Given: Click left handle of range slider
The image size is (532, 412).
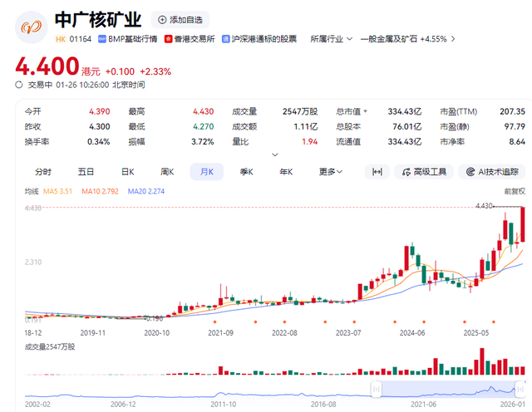Looking at the screenshot, I should pyautogui.click(x=376, y=389).
